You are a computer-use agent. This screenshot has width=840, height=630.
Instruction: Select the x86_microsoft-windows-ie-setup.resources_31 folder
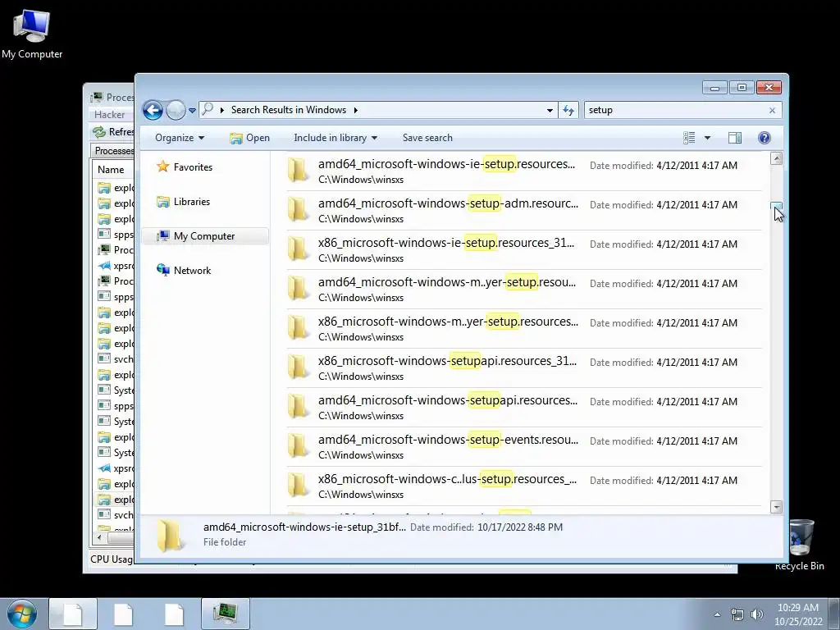coord(524,250)
